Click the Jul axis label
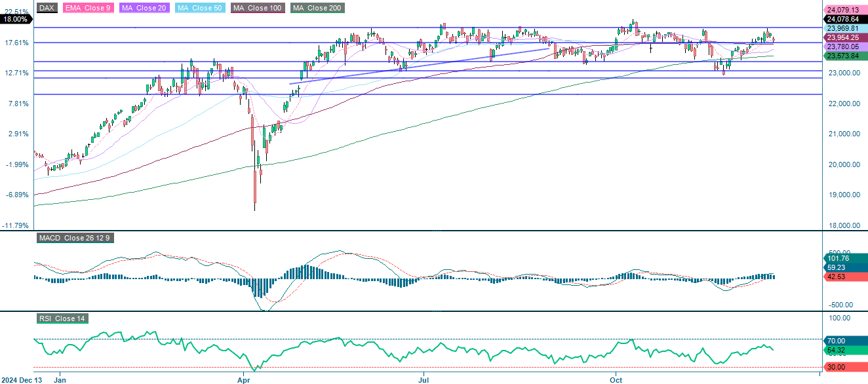Screen dimensions: 868x384 pos(424,379)
